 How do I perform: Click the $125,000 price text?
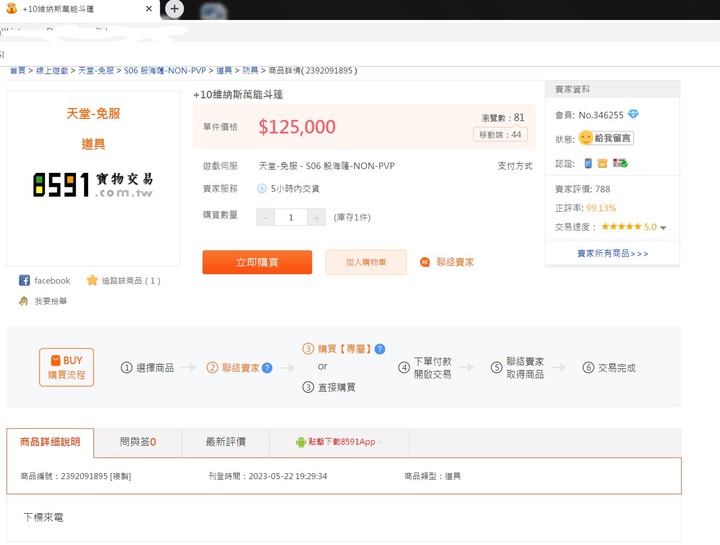click(297, 127)
